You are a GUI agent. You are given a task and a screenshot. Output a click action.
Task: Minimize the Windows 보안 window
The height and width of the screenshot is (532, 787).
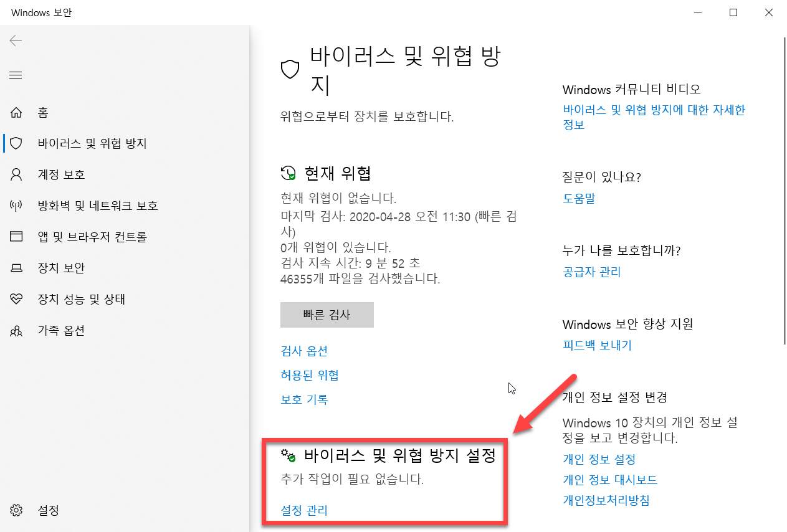698,12
